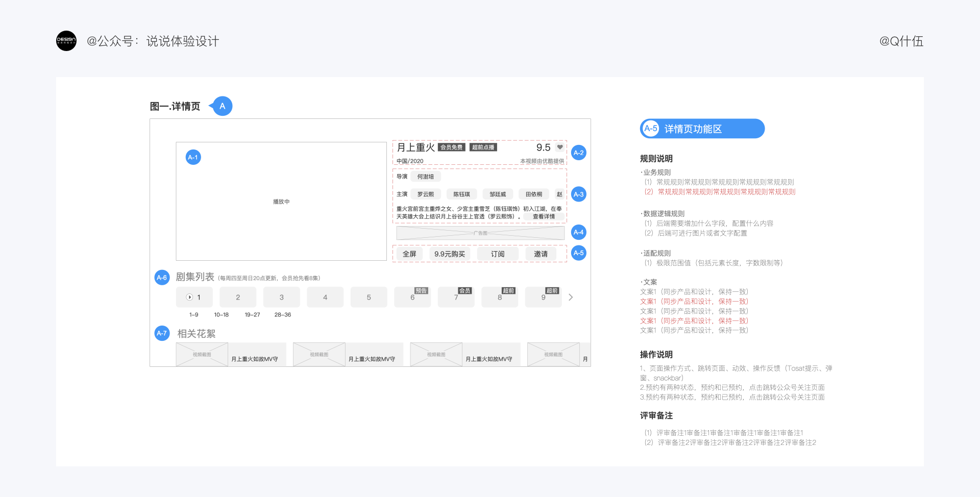Open episode 7 tagged 会员

coord(456,297)
